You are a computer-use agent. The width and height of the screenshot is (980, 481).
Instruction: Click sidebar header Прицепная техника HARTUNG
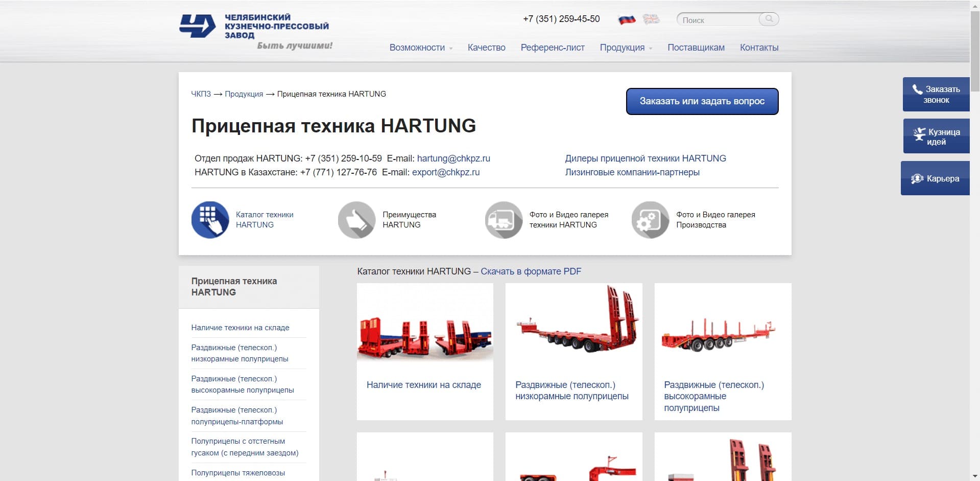click(x=234, y=287)
